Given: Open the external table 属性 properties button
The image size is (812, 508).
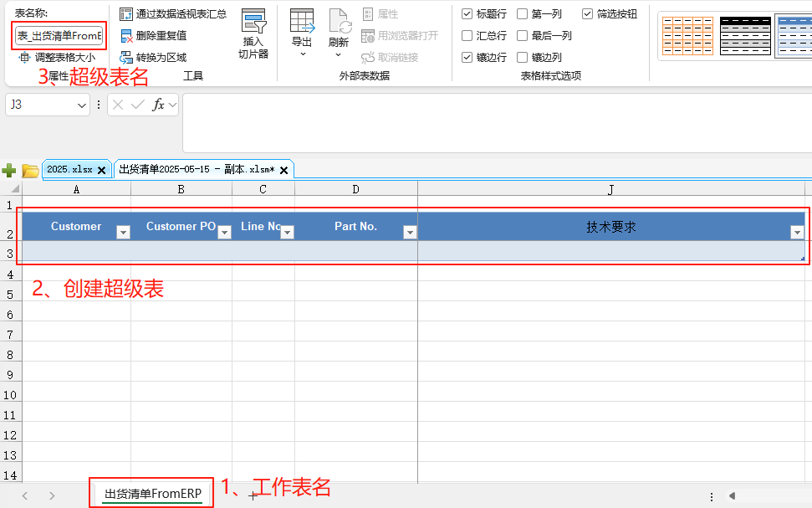Looking at the screenshot, I should coord(380,14).
